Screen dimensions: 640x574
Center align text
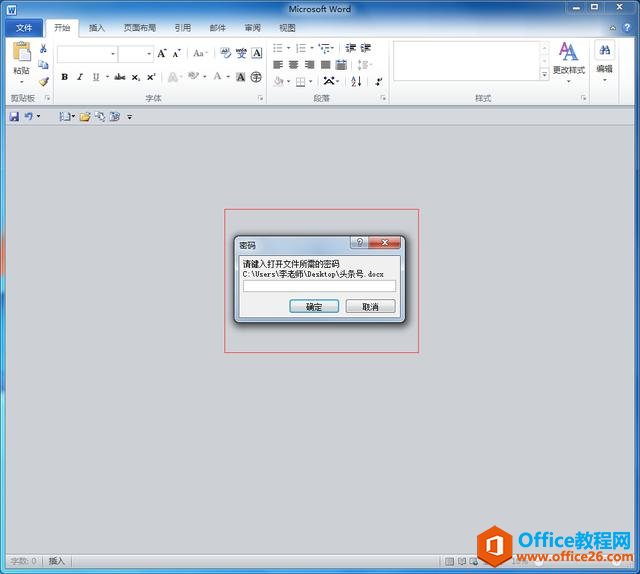pos(293,65)
